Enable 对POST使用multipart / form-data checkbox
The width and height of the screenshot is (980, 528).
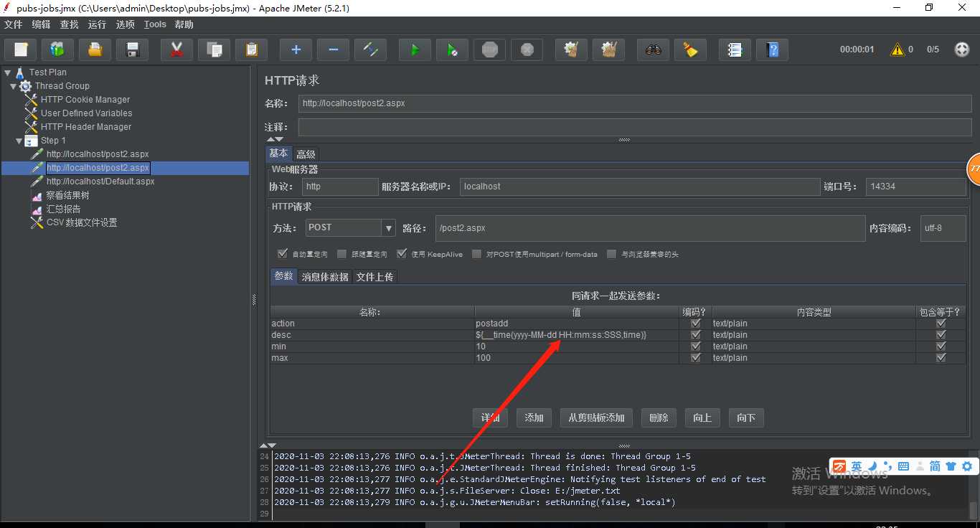coord(476,254)
